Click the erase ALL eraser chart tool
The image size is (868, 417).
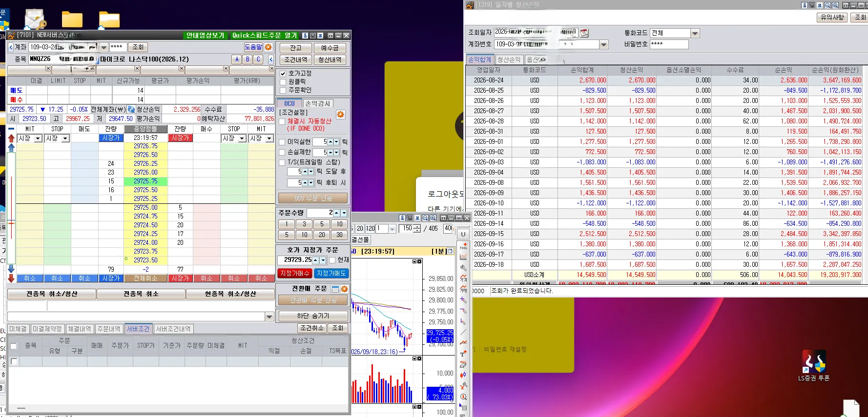[x=463, y=364]
